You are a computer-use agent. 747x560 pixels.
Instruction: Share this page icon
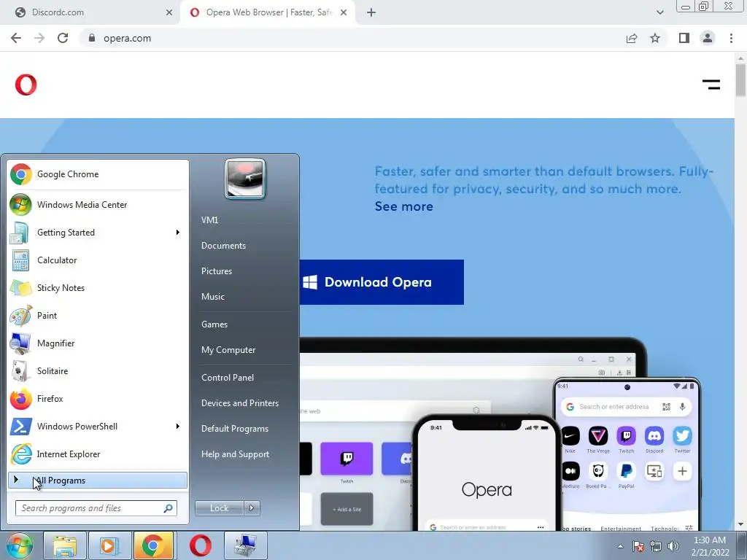click(x=632, y=38)
